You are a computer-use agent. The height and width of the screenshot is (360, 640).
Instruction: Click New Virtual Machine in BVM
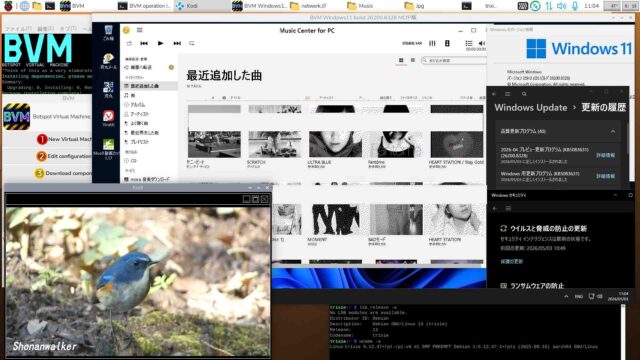point(64,139)
